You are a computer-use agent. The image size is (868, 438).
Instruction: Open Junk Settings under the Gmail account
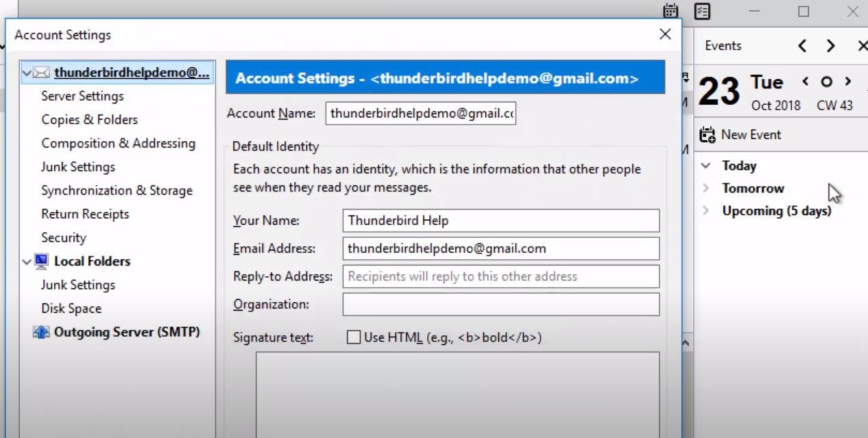(78, 167)
